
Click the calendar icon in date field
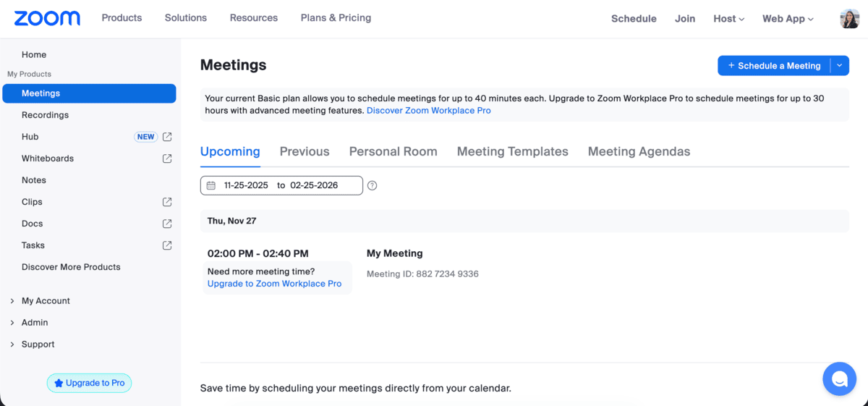click(x=211, y=185)
